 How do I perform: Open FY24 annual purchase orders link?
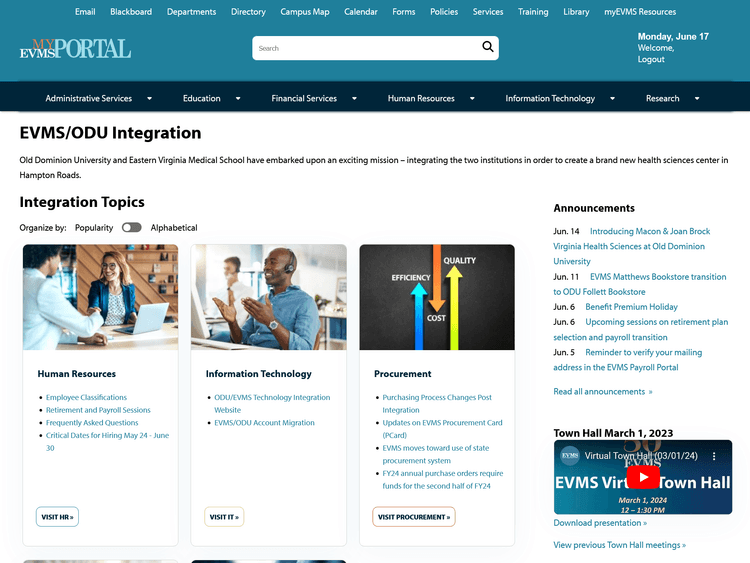pos(443,479)
